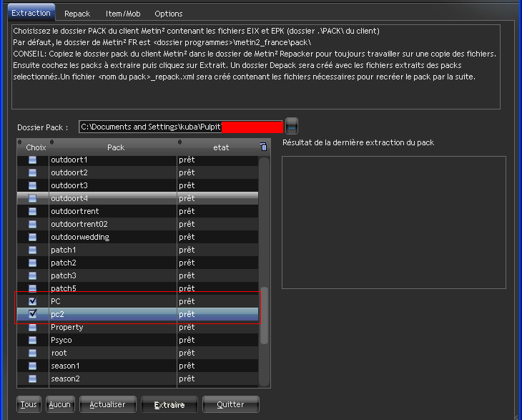This screenshot has width=522, height=420.
Task: Click the instructions text box
Action: (x=256, y=67)
